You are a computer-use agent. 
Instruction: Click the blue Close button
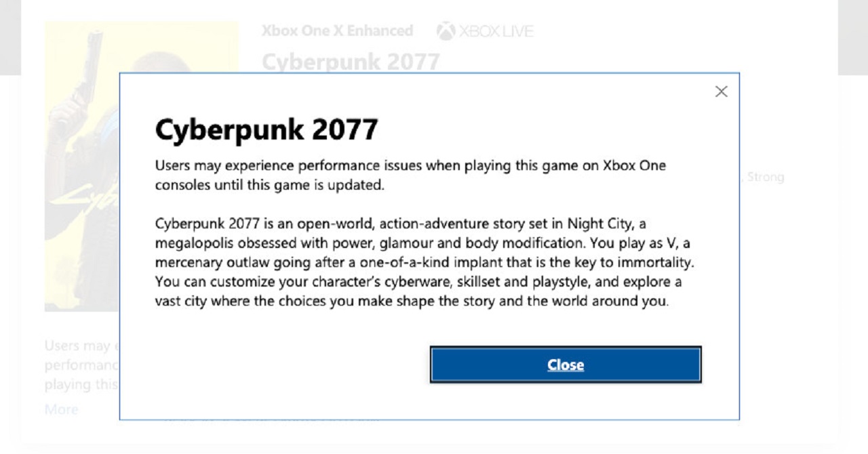(565, 365)
